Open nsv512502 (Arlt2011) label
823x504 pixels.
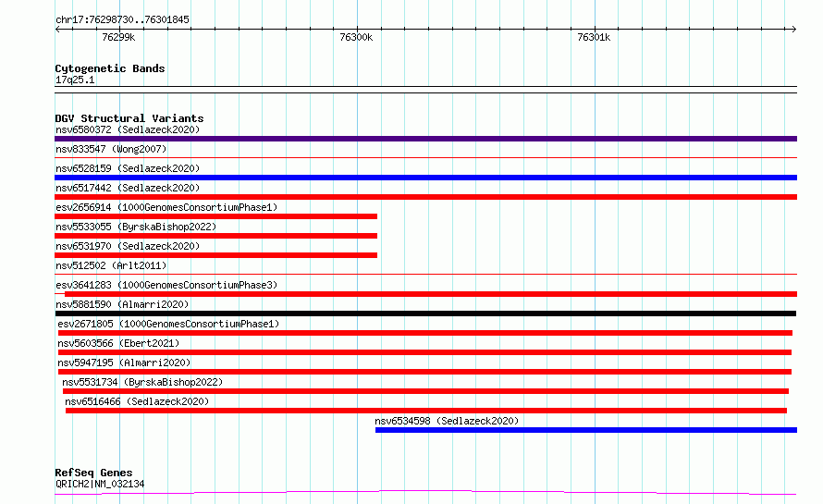click(111, 265)
